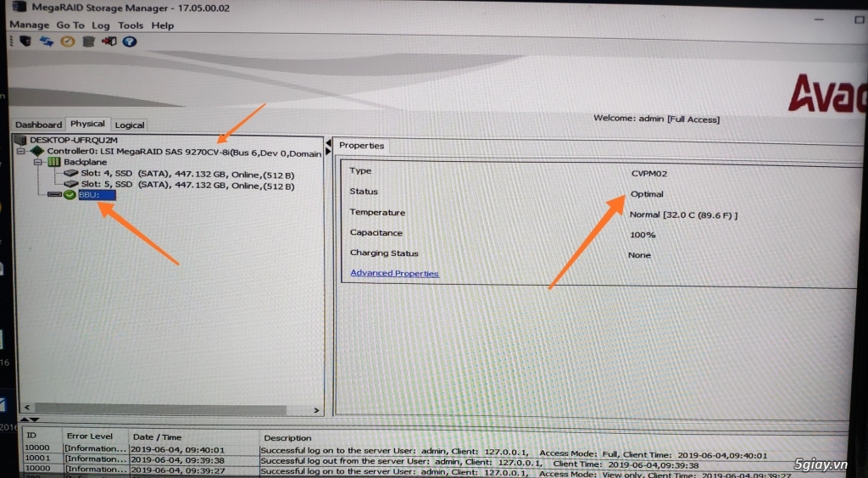
Task: Open the Go To menu
Action: [70, 25]
